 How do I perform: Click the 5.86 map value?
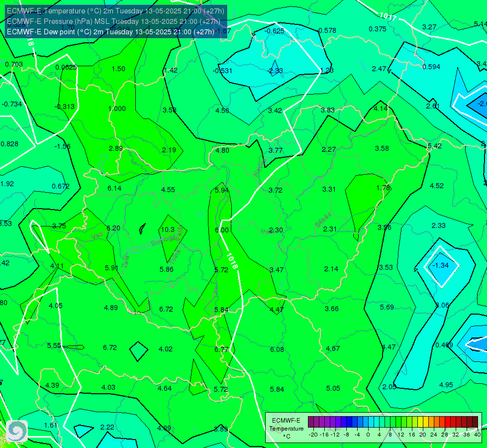(167, 269)
